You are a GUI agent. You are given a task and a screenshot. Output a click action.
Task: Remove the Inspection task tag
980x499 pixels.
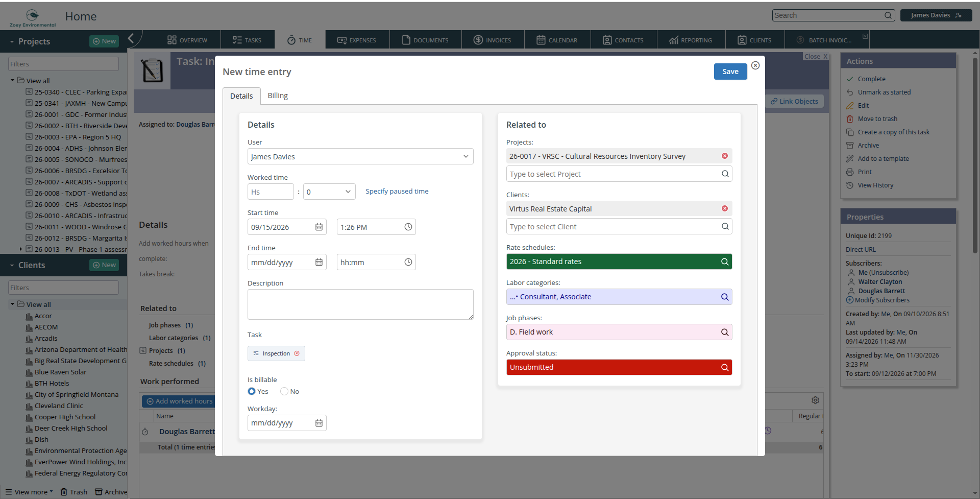tap(297, 354)
